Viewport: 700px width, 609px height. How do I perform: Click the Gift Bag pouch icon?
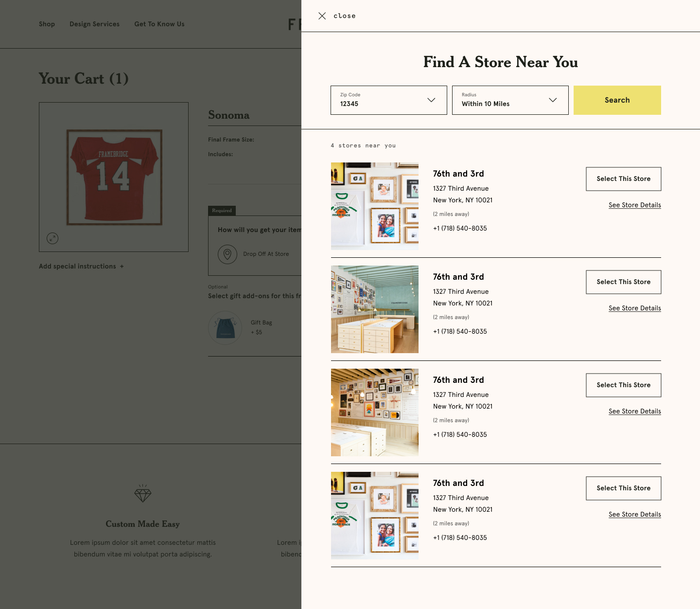point(225,328)
